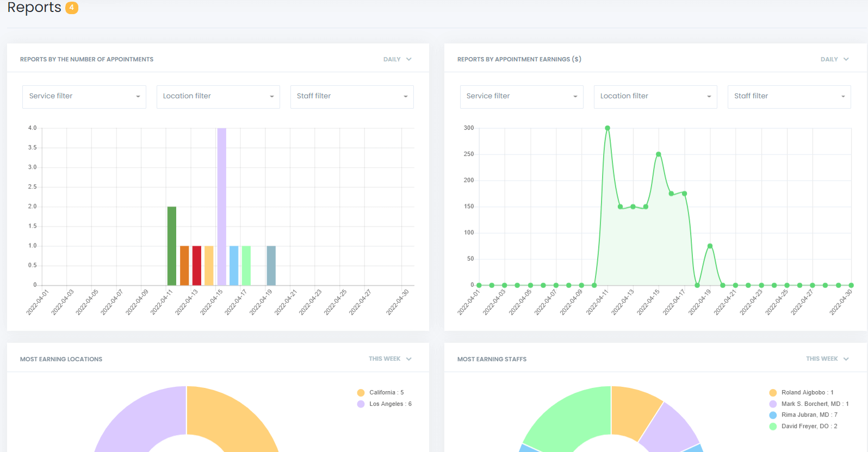Toggle the California legend entry
Viewport: 868px width, 452px height.
pos(381,393)
